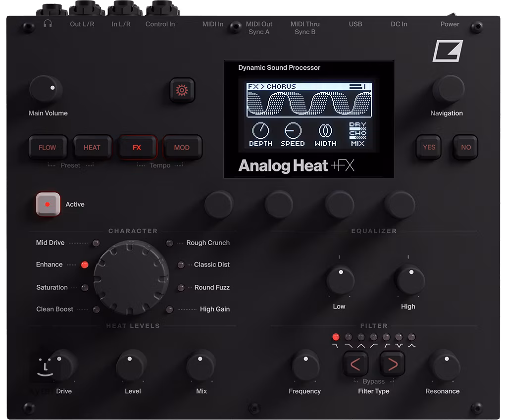The width and height of the screenshot is (505, 420).
Task: Switch to the HEAT page
Action: [x=92, y=148]
